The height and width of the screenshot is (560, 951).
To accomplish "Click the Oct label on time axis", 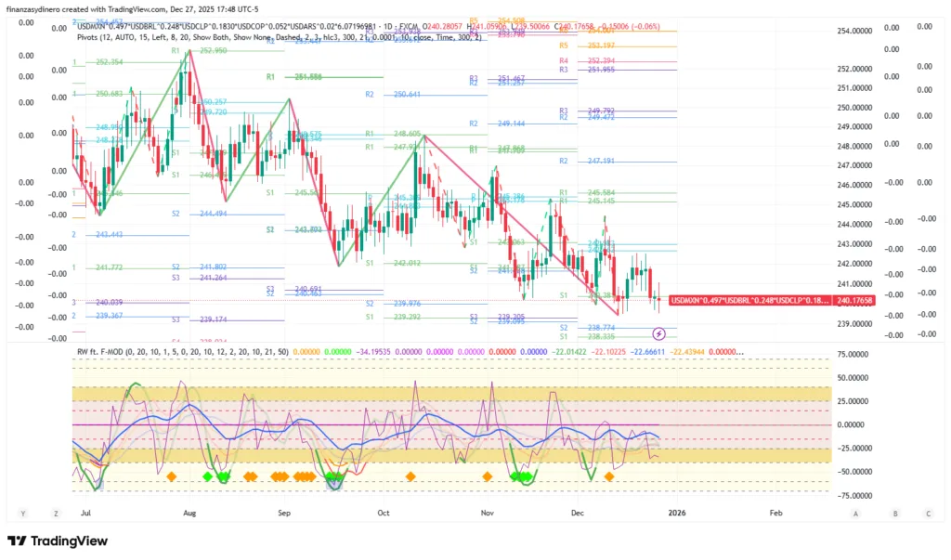I will pyautogui.click(x=384, y=512).
